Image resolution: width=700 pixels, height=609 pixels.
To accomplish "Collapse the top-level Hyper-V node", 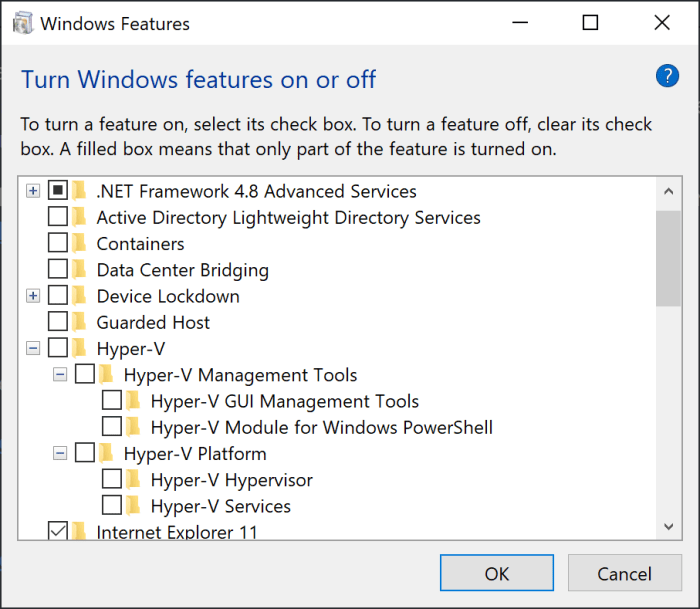I will pyautogui.click(x=33, y=349).
